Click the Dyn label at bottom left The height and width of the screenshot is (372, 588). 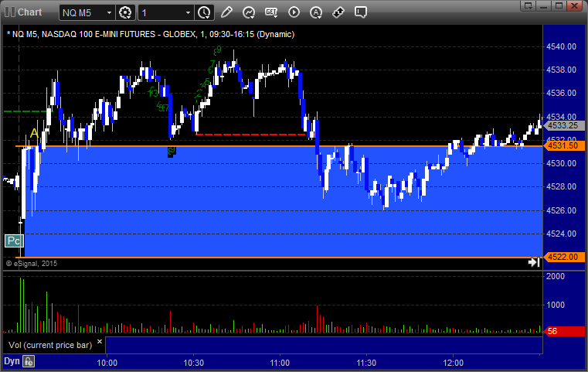12,361
